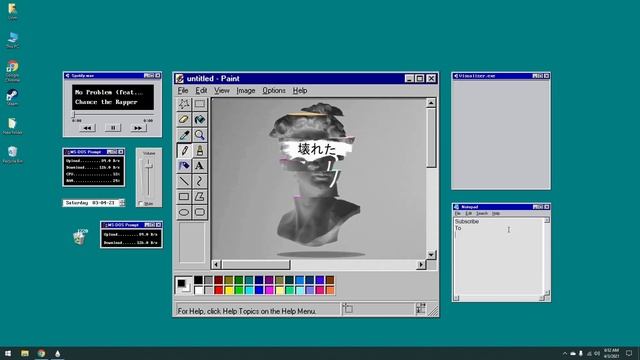Viewport: 640px width, 360px height.
Task: Click the Volume slider handle
Action: pos(149,164)
